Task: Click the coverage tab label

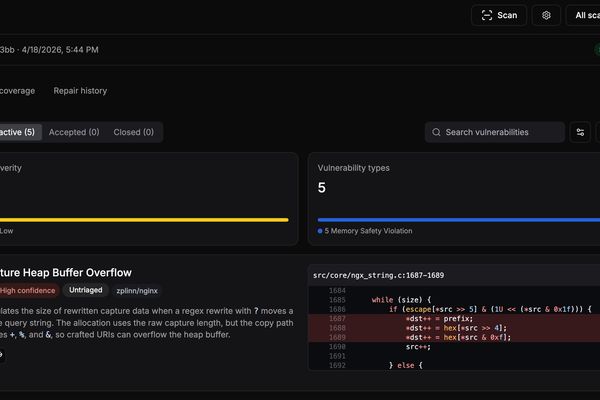Action: 17,91
